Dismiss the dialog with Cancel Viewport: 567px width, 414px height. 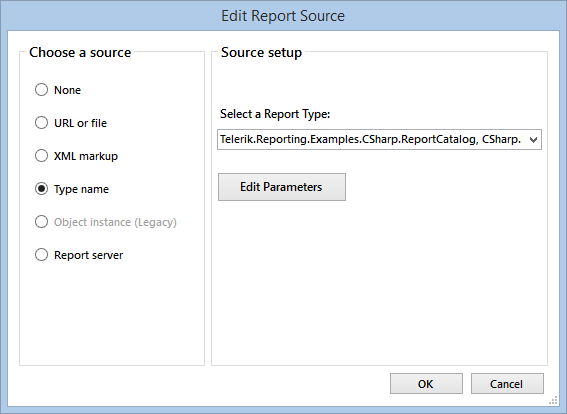507,384
